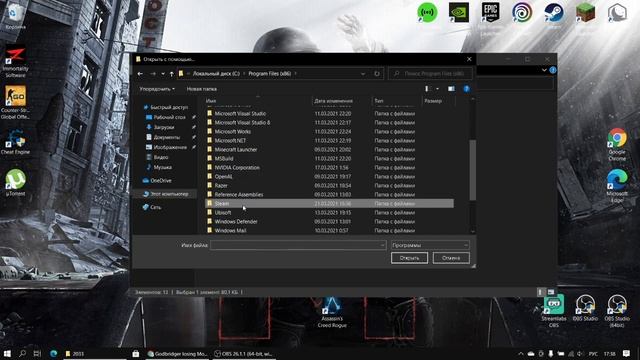Screen dimensions: 640x360
Task: Open Assassin's Creed Rogue shortcut
Action: [x=332, y=313]
